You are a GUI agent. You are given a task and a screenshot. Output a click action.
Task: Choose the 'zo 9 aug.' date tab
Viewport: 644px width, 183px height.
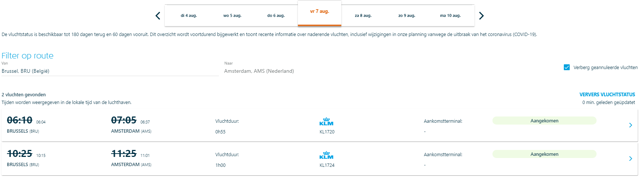(407, 16)
